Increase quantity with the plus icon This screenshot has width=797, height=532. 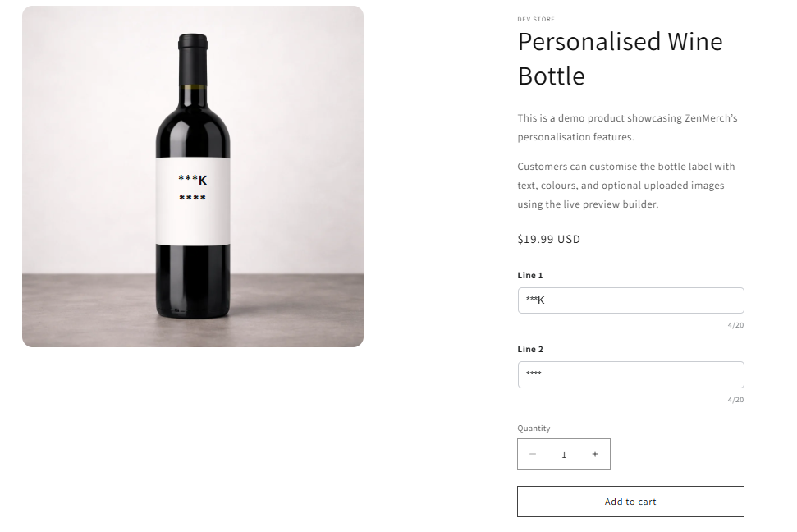tap(595, 454)
